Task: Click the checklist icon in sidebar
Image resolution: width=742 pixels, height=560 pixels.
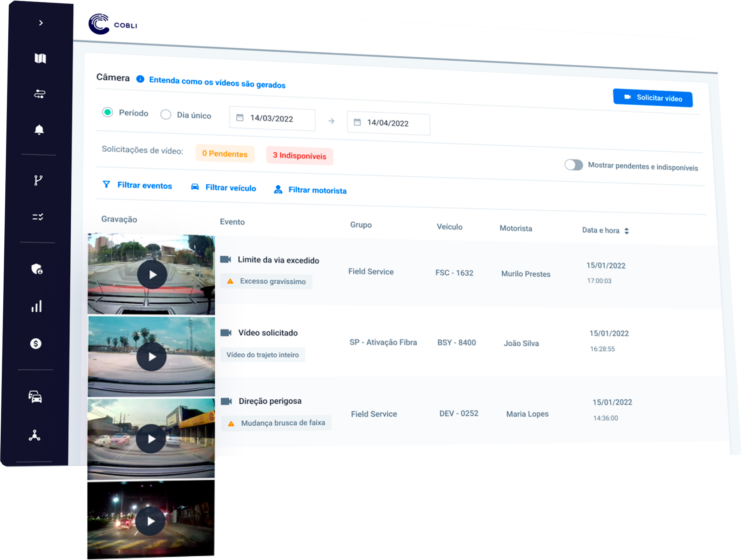Action: (x=38, y=217)
